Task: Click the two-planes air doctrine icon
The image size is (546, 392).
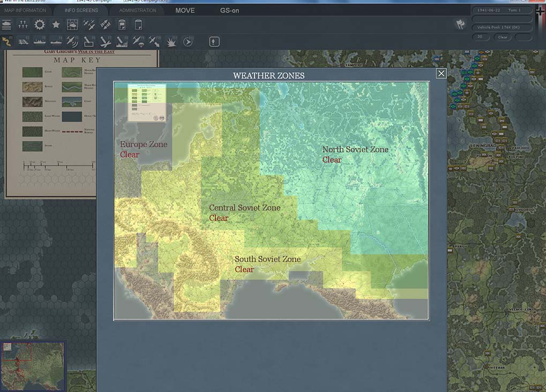Action: (89, 25)
